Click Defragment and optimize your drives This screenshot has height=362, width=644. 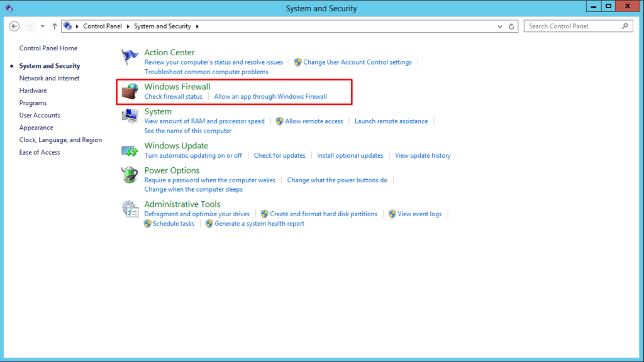[197, 214]
